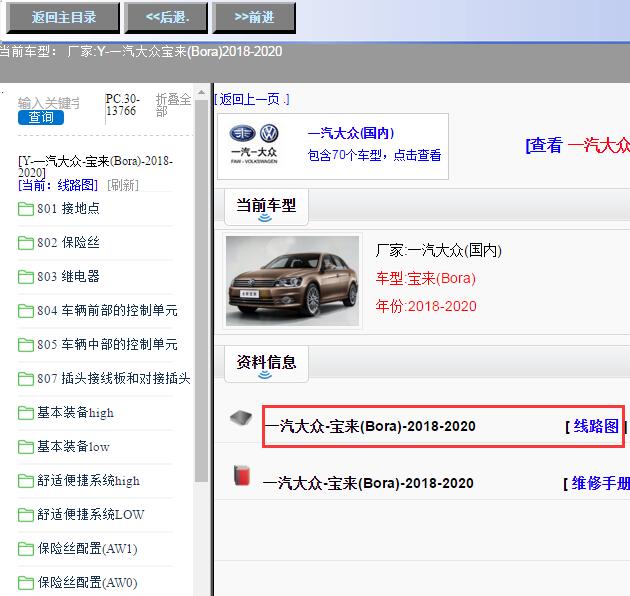Open folder icon of 804 车辆前部的控制单元
Image resolution: width=630 pixels, height=596 pixels.
(x=26, y=311)
